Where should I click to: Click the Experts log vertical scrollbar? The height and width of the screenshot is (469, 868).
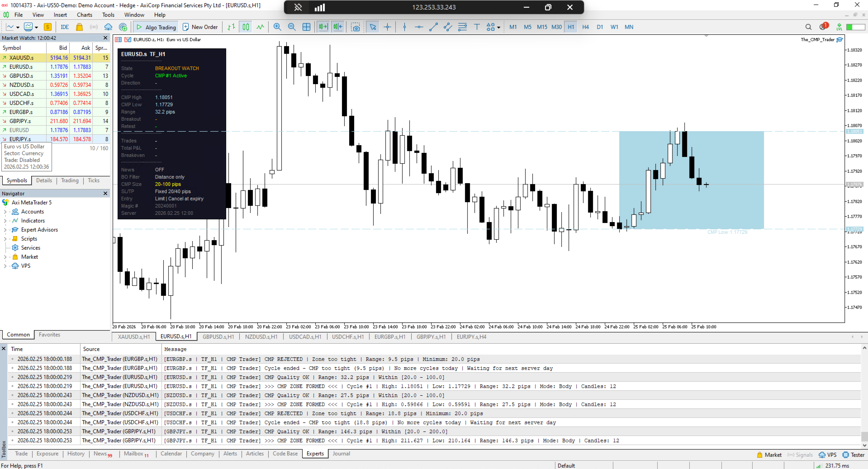864,397
